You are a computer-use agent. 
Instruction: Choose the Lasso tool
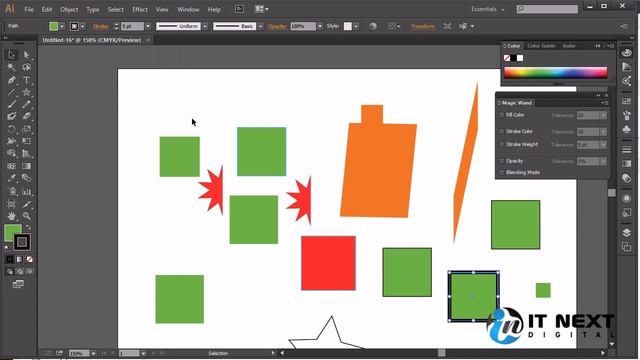click(x=27, y=67)
